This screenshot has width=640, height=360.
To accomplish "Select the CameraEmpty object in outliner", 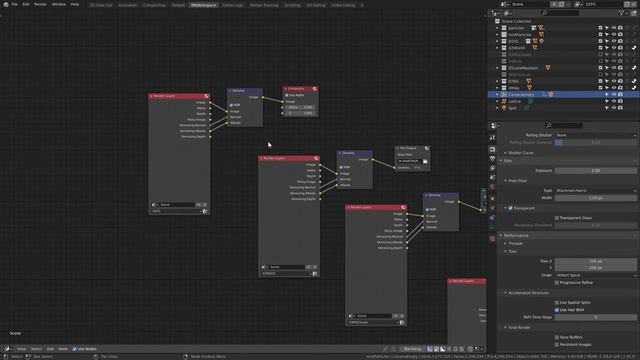I will pyautogui.click(x=521, y=95).
